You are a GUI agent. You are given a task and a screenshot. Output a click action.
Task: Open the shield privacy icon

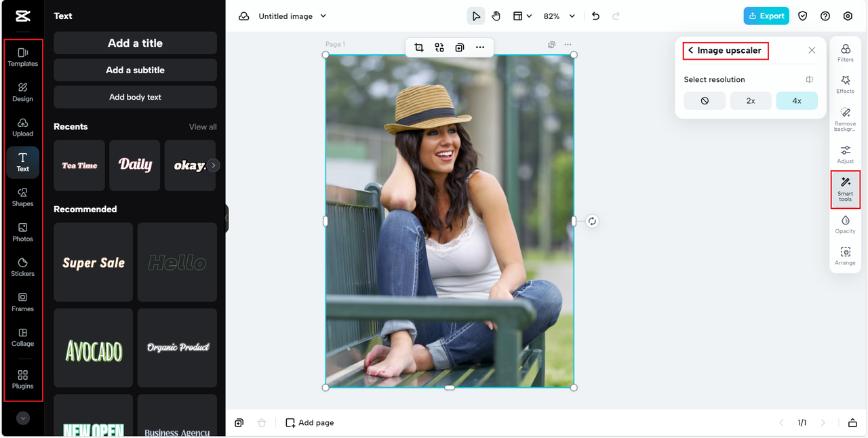tap(803, 16)
